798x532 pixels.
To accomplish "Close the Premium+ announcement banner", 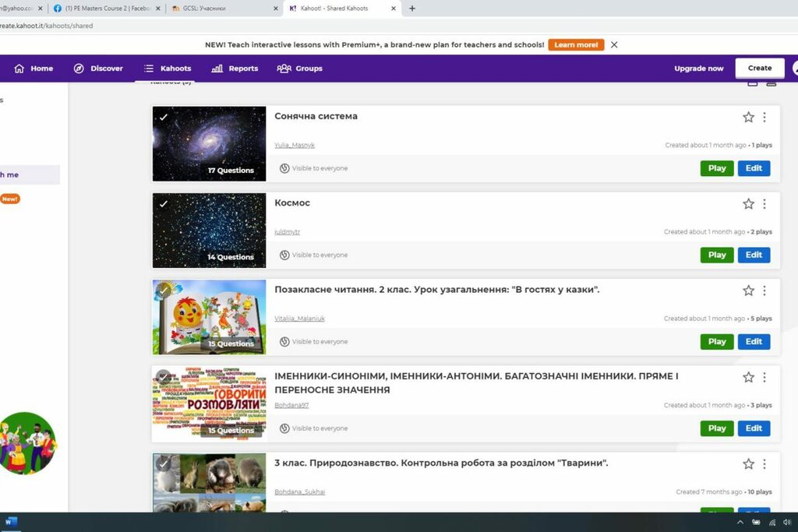I will click(x=614, y=45).
